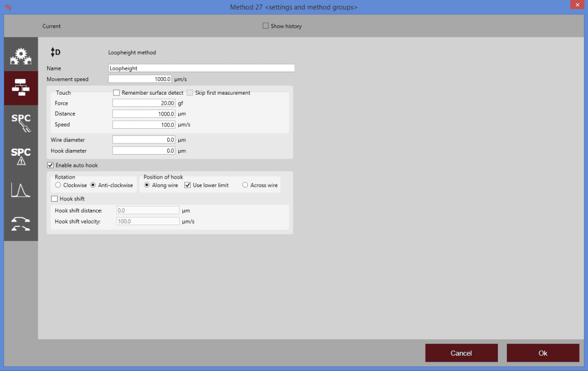
Task: Open the curved arrows sidebar icon
Action: [21, 224]
